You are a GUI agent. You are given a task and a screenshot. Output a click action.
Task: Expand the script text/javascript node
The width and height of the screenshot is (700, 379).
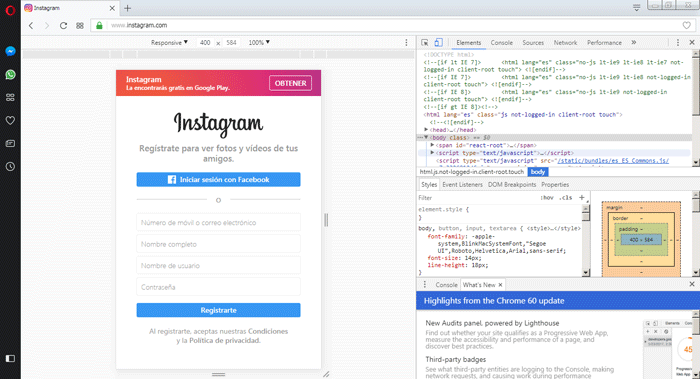click(432, 153)
